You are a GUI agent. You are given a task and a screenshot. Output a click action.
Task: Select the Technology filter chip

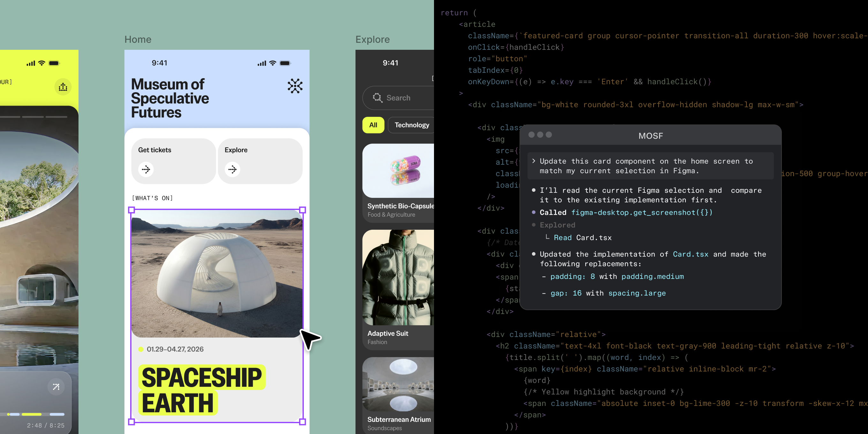(x=411, y=125)
